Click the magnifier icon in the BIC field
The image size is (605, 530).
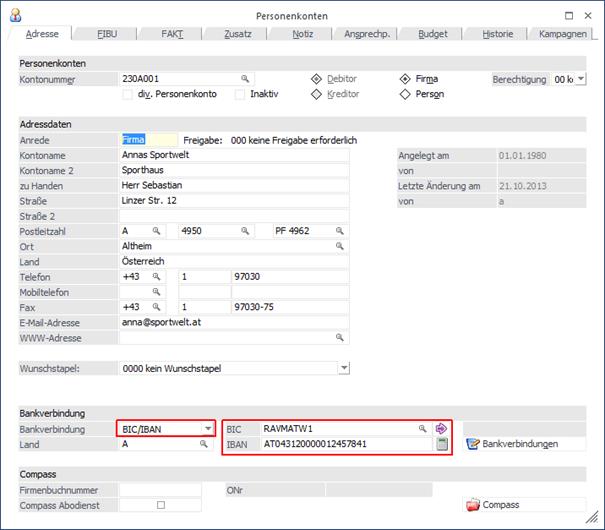point(423,428)
